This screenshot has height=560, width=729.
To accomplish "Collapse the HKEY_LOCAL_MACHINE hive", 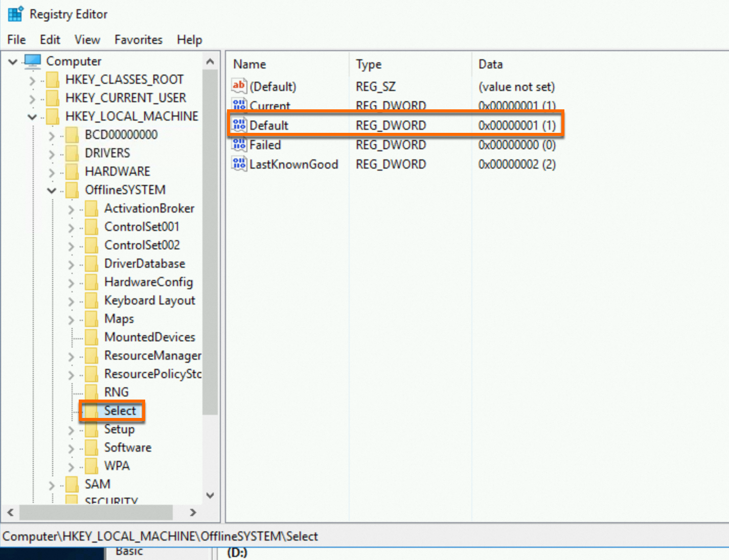I will pos(32,117).
